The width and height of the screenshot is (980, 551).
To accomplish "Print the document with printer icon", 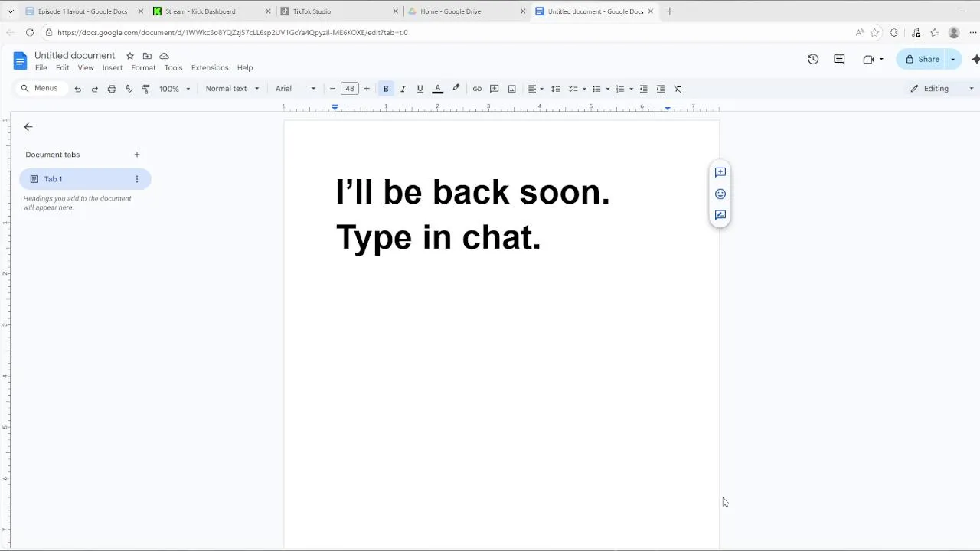I will 112,89.
